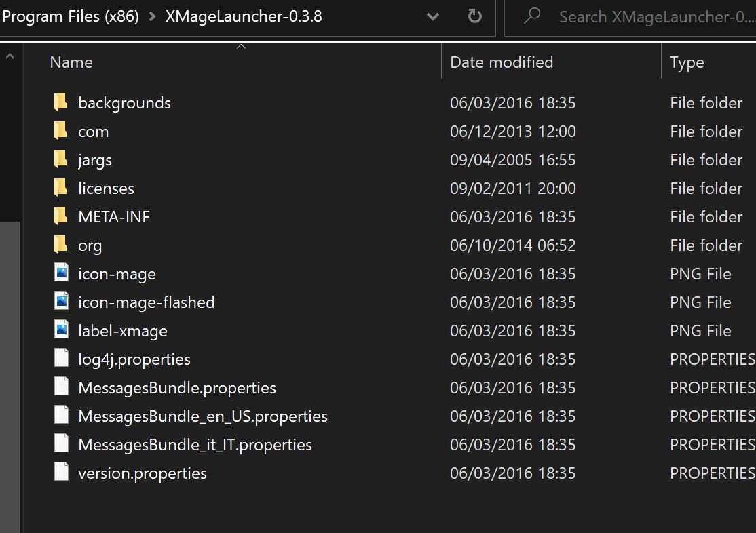Click the log4j.properties file icon
Screen dimensions: 756x533
[61, 358]
